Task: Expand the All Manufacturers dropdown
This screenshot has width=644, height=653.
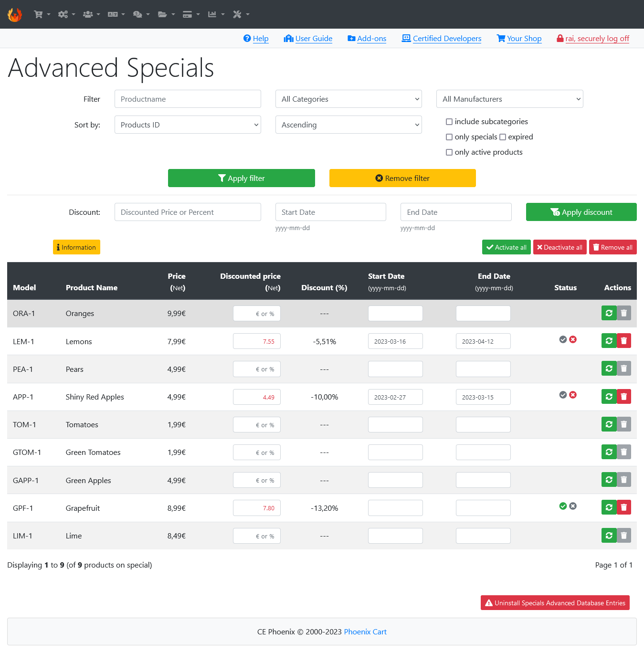Action: 509,99
